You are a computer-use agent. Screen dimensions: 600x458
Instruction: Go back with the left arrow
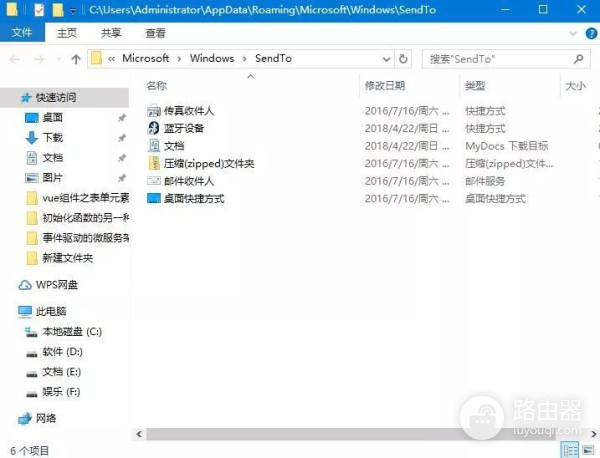(x=15, y=59)
